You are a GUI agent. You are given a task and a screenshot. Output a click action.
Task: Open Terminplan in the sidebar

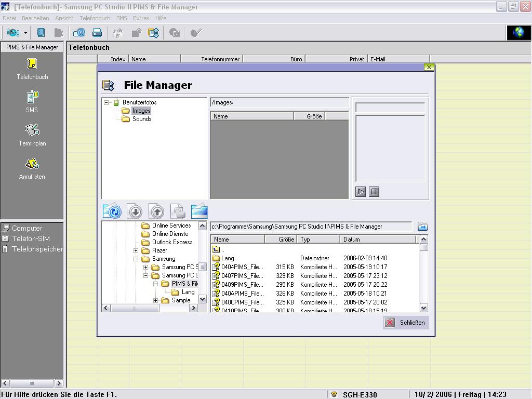[x=32, y=135]
